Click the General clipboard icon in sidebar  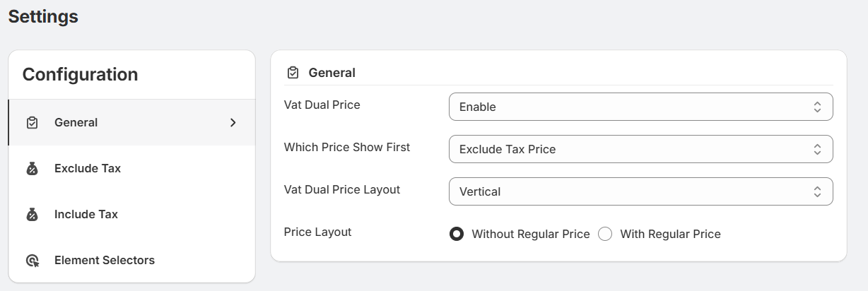click(x=32, y=123)
